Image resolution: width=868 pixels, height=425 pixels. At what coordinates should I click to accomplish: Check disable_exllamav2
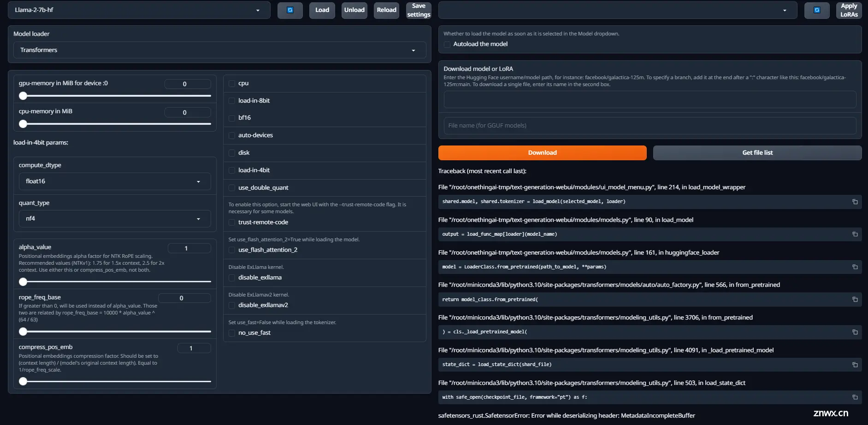(232, 305)
